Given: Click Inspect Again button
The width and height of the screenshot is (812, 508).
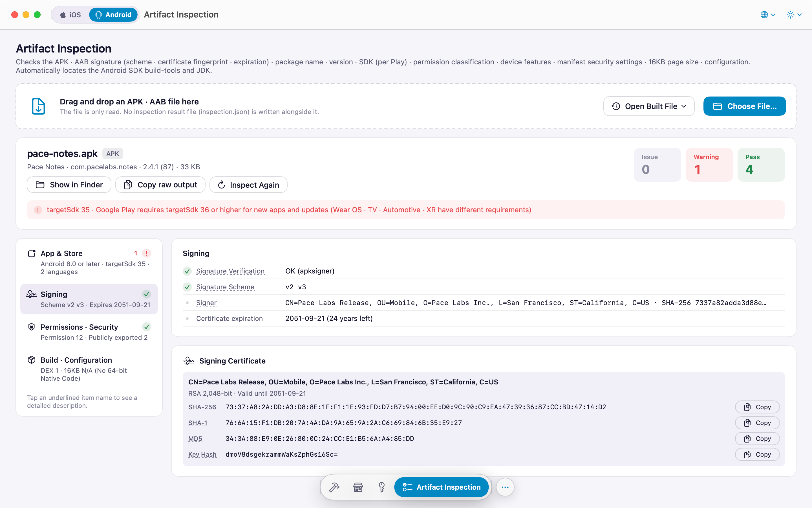Looking at the screenshot, I should pyautogui.click(x=248, y=185).
